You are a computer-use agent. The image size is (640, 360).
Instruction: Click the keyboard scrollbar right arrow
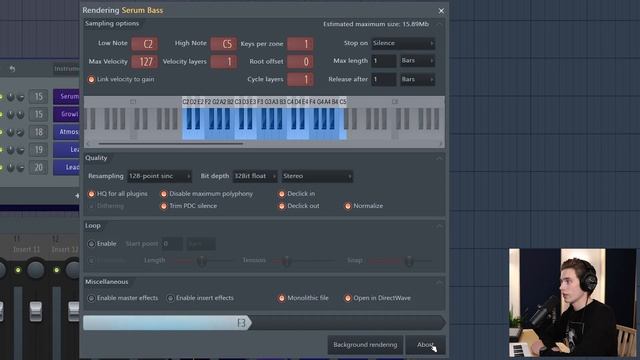[441, 144]
